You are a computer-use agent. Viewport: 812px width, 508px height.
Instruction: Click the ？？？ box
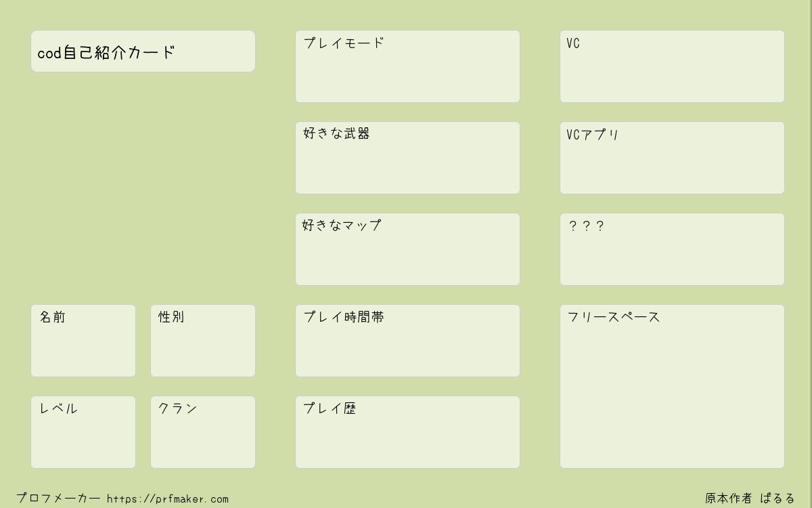pos(672,249)
